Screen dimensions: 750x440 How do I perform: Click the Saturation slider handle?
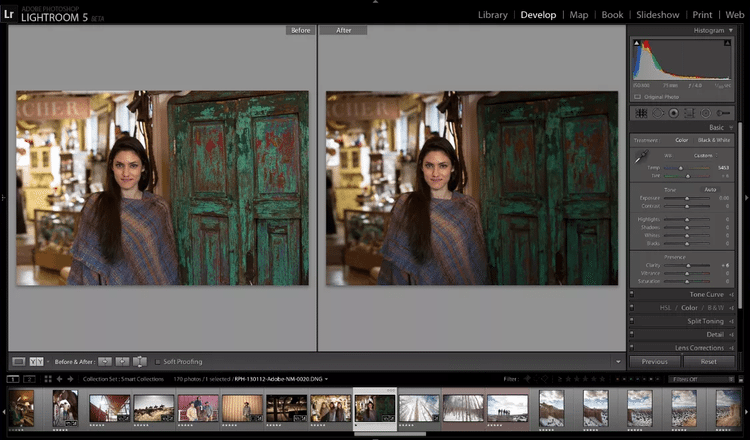(687, 282)
